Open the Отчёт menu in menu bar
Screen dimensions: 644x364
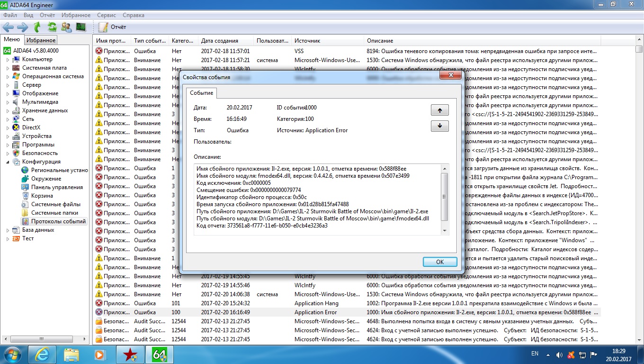coord(47,15)
